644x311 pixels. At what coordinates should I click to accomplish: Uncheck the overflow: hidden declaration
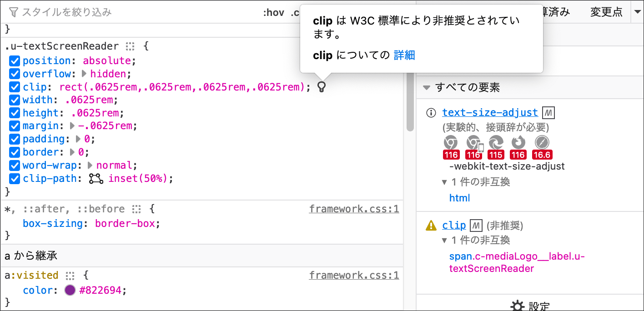[x=15, y=74]
